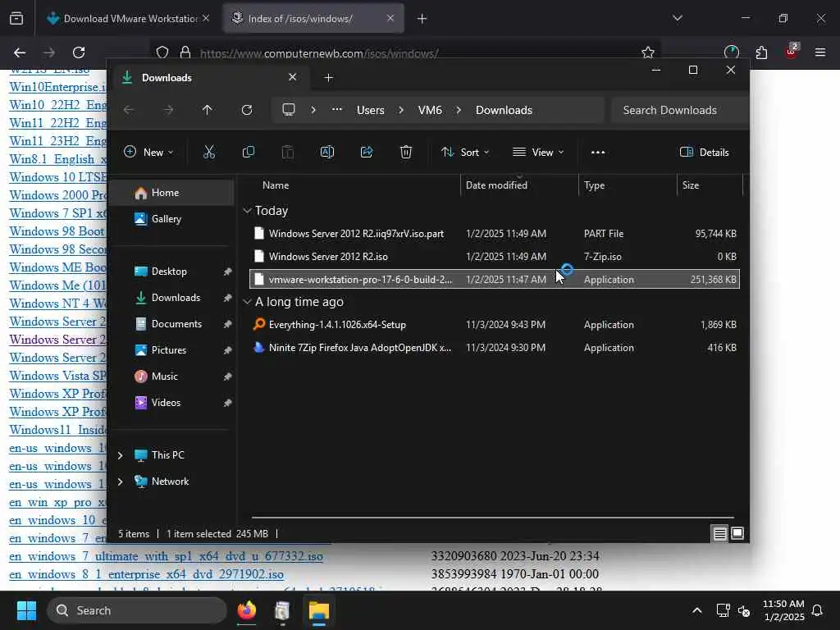Click the Copy icon in Explorer toolbar

tap(249, 152)
